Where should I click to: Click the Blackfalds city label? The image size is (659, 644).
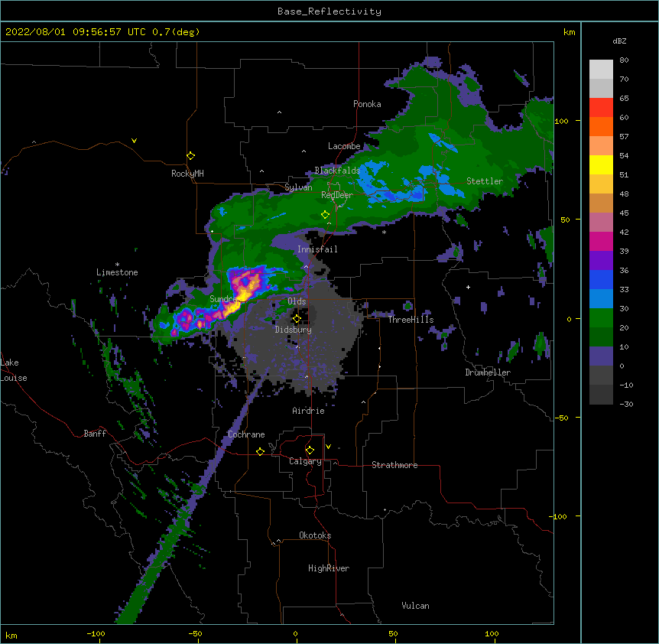[x=337, y=171]
